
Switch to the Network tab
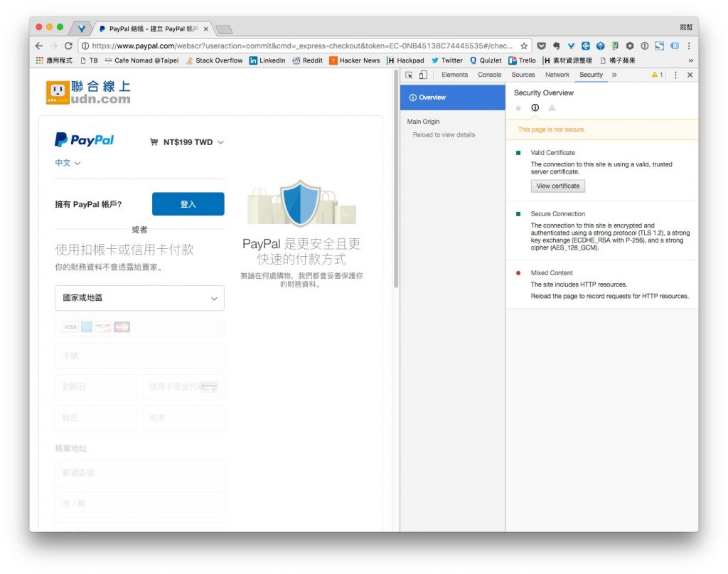[x=557, y=75]
